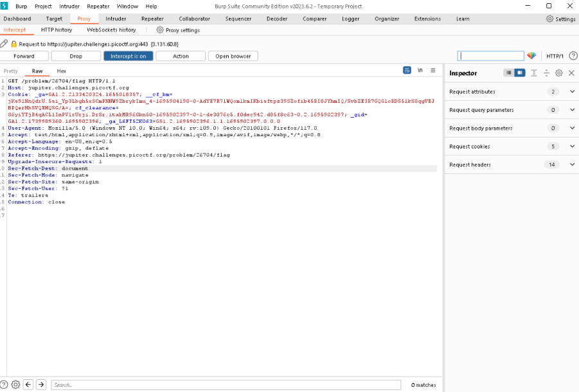The height and width of the screenshot is (392, 579).
Task: Expand the Request cookies section
Action: click(572, 147)
